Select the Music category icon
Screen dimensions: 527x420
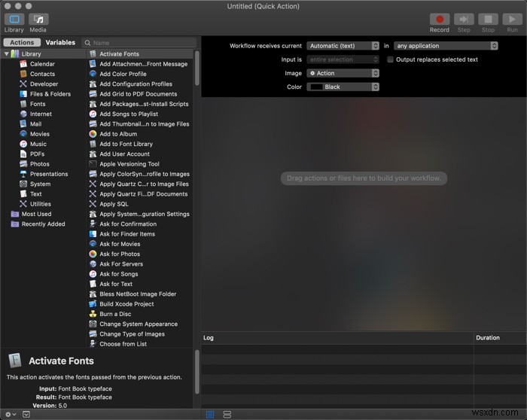23,144
